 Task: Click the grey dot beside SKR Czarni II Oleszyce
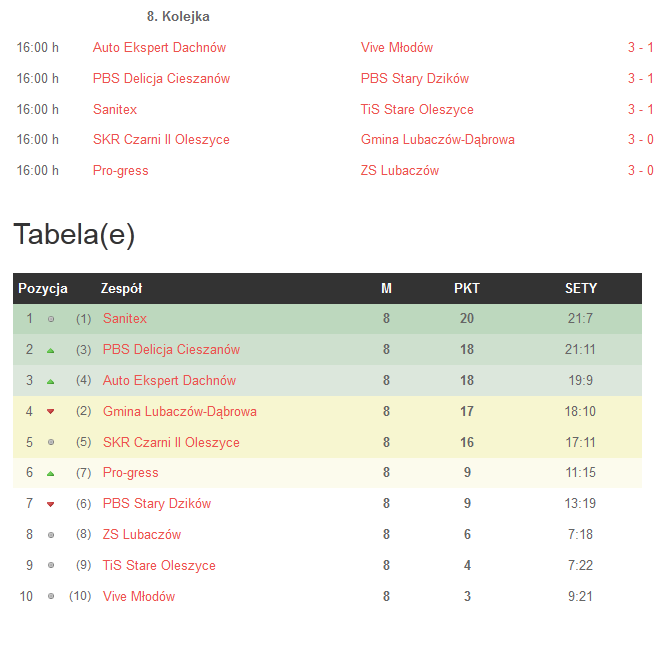click(51, 442)
